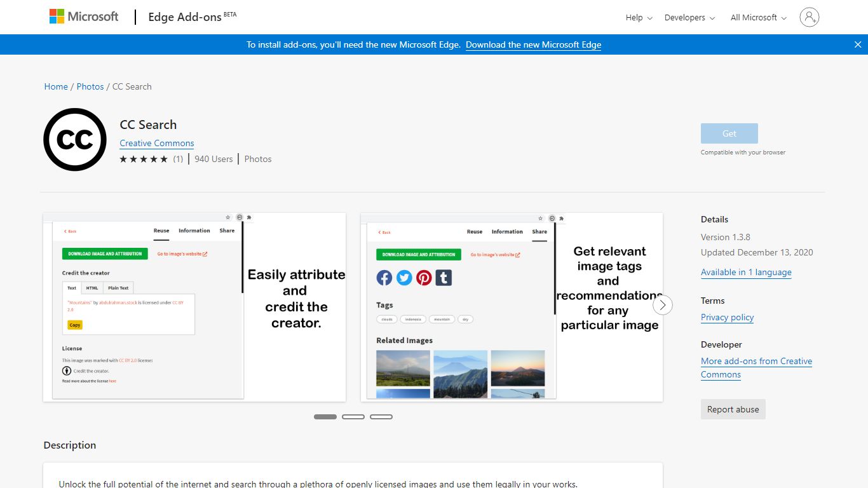This screenshot has width=868, height=488.
Task: Select the first carousel page indicator
Action: [x=325, y=417]
